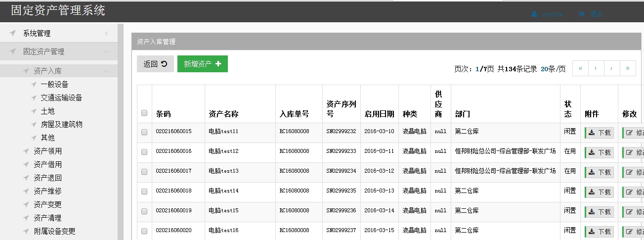Expand the 系统管理 menu chevron
The width and height of the screenshot is (644, 240).
106,34
